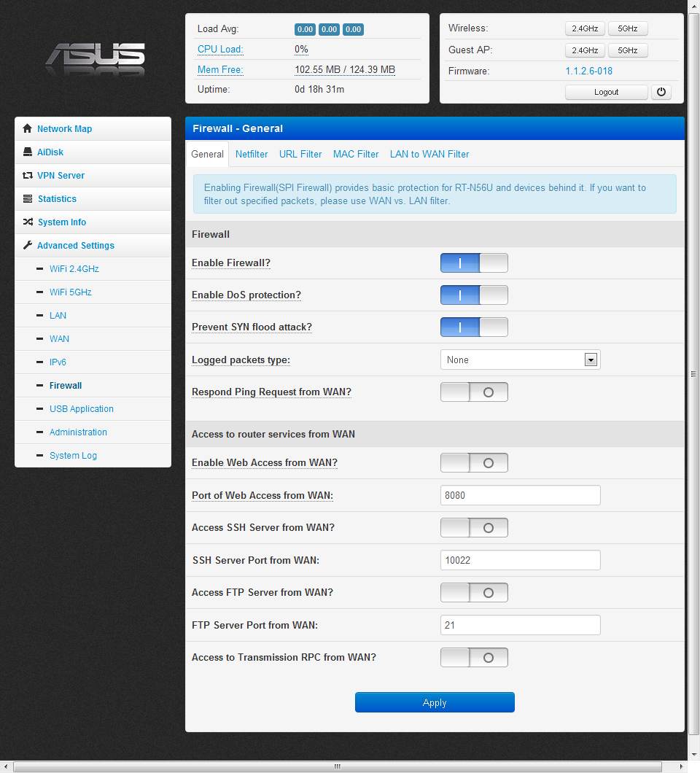Click the System Info shuffle icon
This screenshot has width=700, height=773.
tap(28, 222)
